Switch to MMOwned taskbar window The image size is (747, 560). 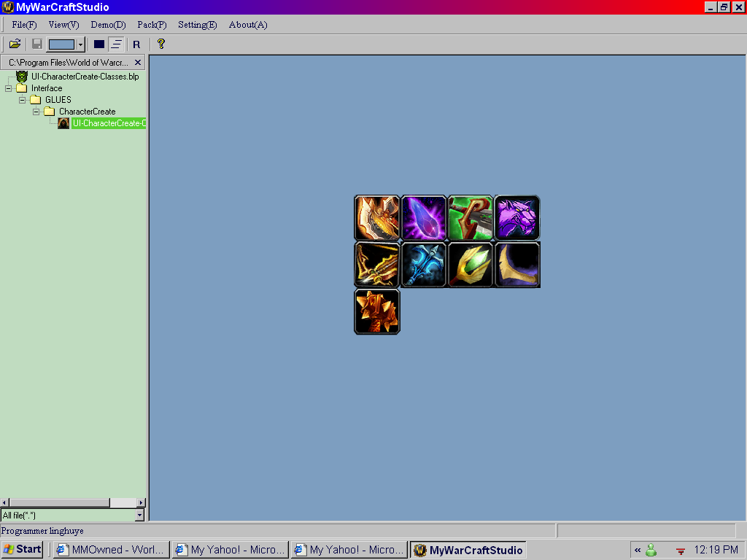[x=111, y=550]
